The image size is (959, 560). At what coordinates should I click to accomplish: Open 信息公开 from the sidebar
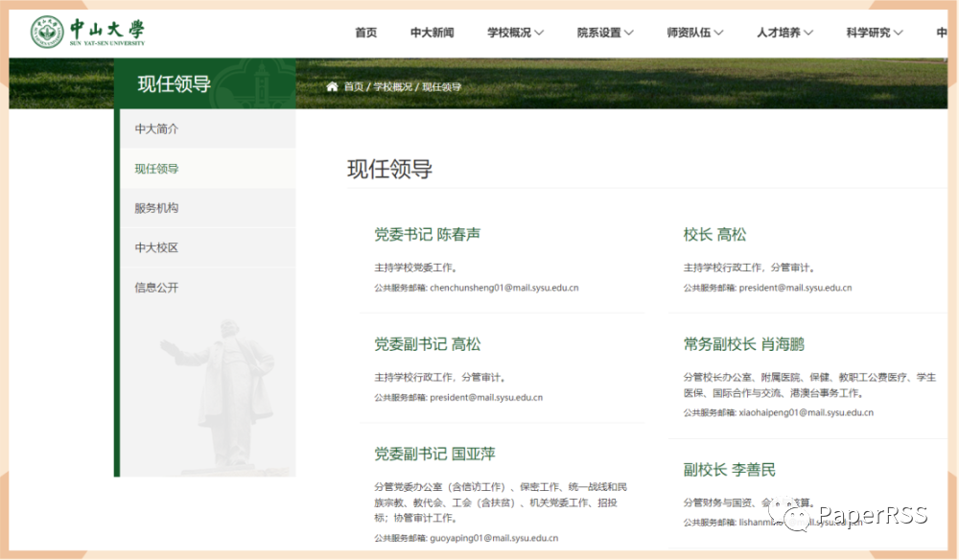(x=156, y=288)
